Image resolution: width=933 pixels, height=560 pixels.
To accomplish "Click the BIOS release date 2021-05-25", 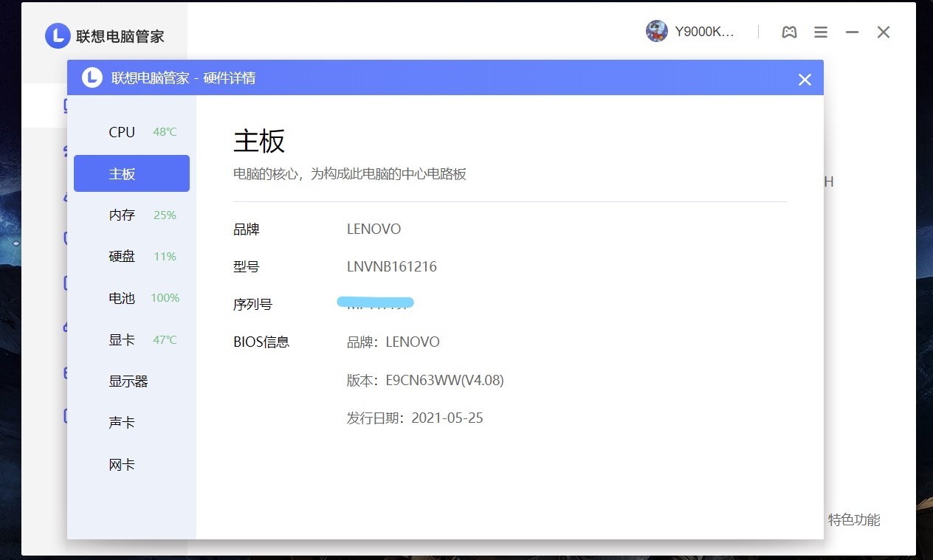I will 447,418.
